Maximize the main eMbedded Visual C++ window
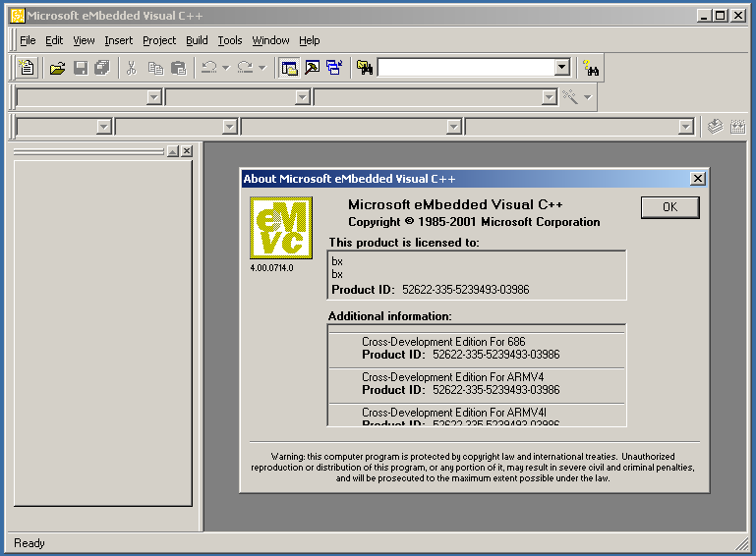Viewport: 756px width, 556px height. 720,16
